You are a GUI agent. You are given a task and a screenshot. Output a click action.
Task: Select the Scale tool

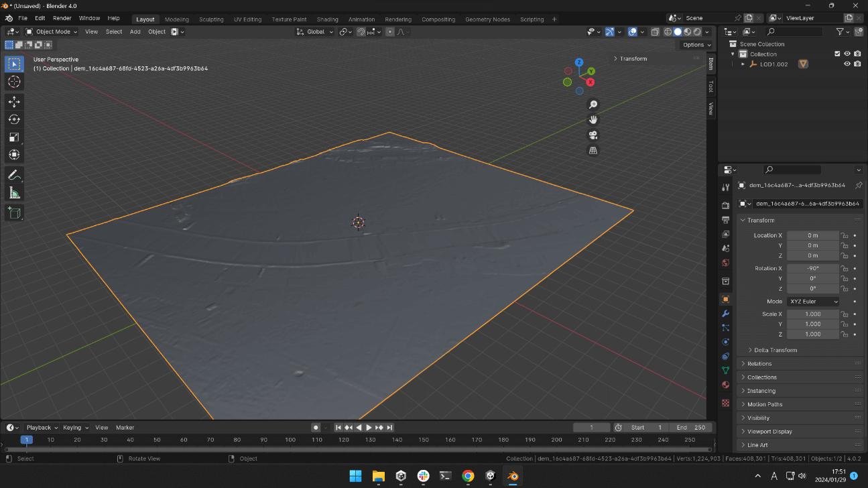[x=14, y=137]
